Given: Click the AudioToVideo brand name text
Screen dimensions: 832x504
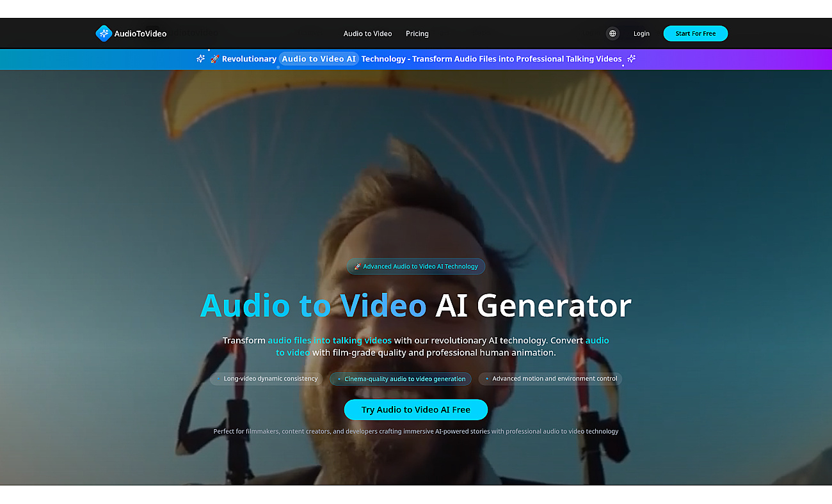Looking at the screenshot, I should point(140,34).
